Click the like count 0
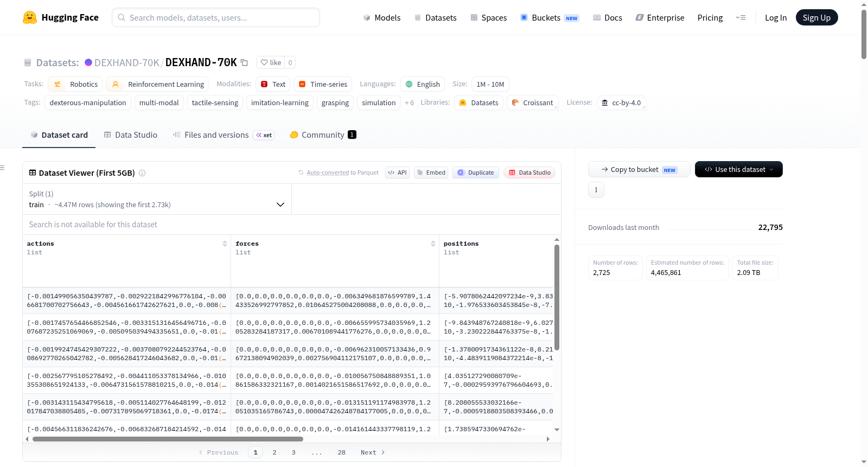 tap(290, 62)
